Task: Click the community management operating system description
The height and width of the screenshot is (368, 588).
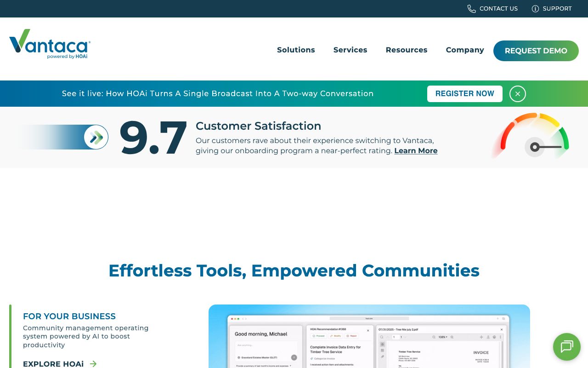Action: [x=86, y=337]
